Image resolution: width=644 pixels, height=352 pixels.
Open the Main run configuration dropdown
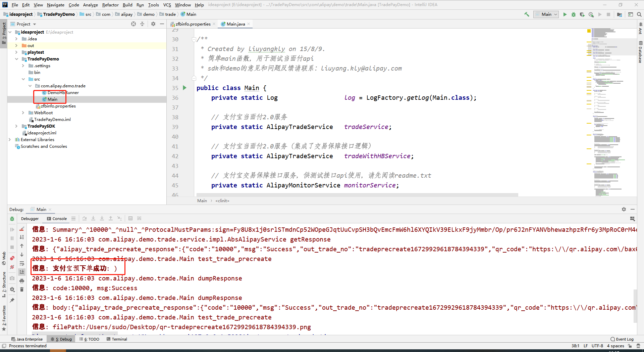click(546, 14)
